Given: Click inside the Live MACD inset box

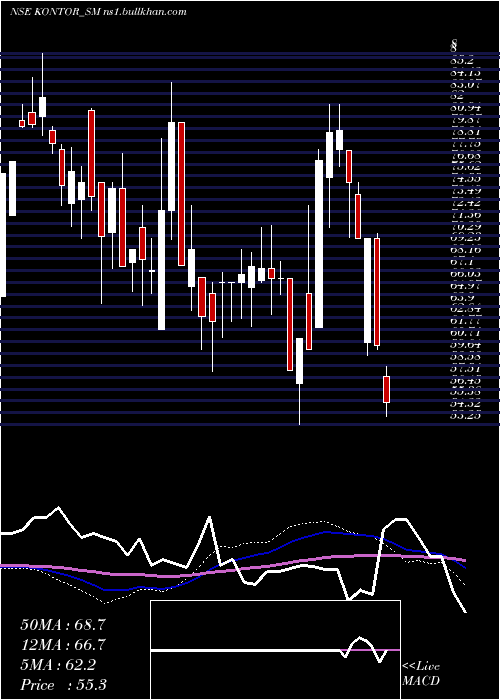Looking at the screenshot, I should [x=275, y=650].
